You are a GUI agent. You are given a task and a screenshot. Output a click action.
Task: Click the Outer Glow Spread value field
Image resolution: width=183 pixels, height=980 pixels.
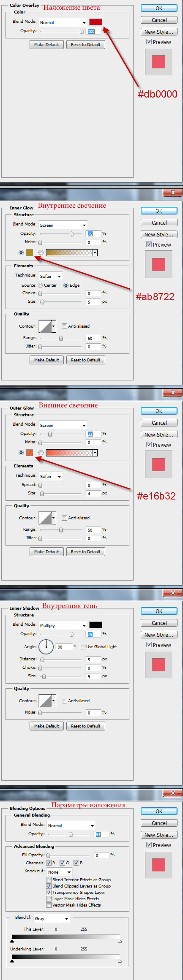click(93, 485)
